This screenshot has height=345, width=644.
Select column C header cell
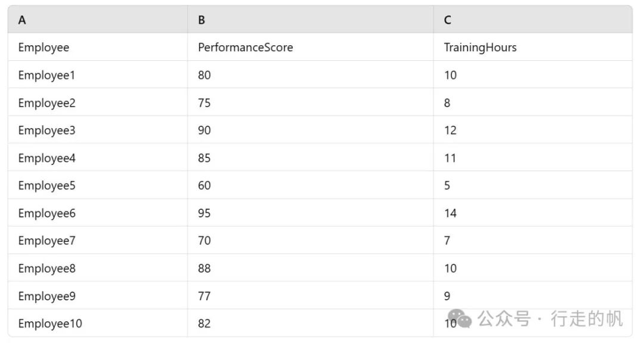pos(532,20)
